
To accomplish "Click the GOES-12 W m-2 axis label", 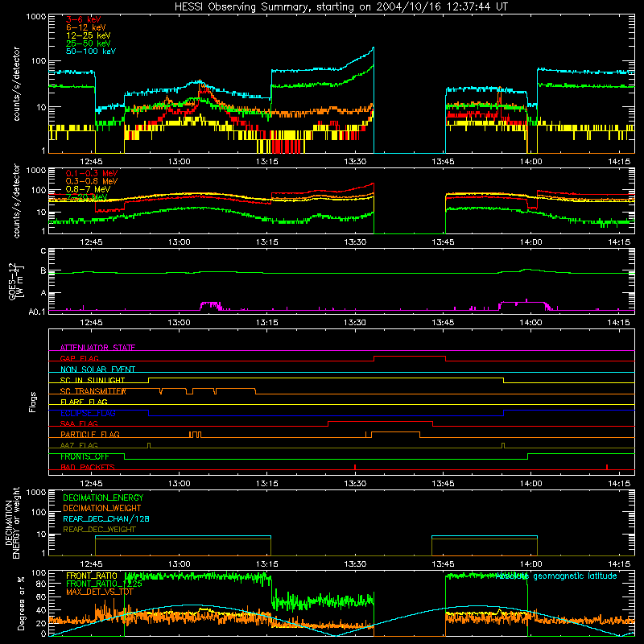I will click(16, 281).
